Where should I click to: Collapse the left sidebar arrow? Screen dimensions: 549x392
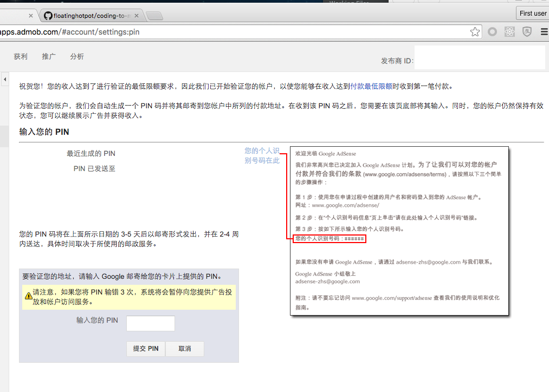coord(5,80)
